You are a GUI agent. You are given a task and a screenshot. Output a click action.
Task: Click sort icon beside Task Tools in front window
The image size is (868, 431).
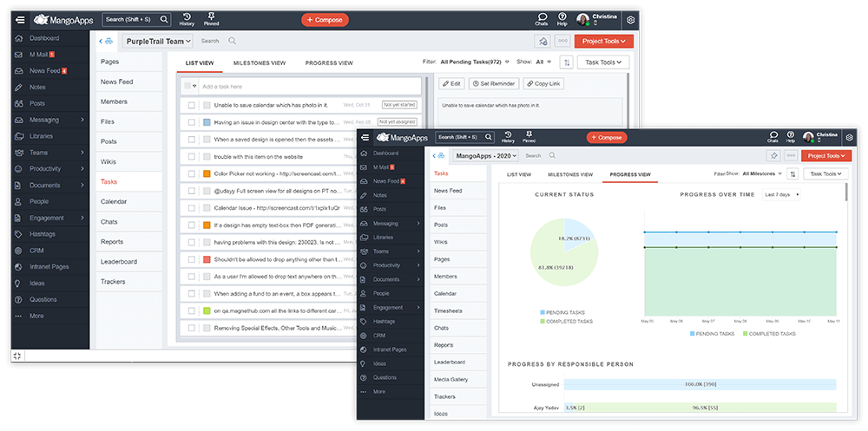(792, 173)
